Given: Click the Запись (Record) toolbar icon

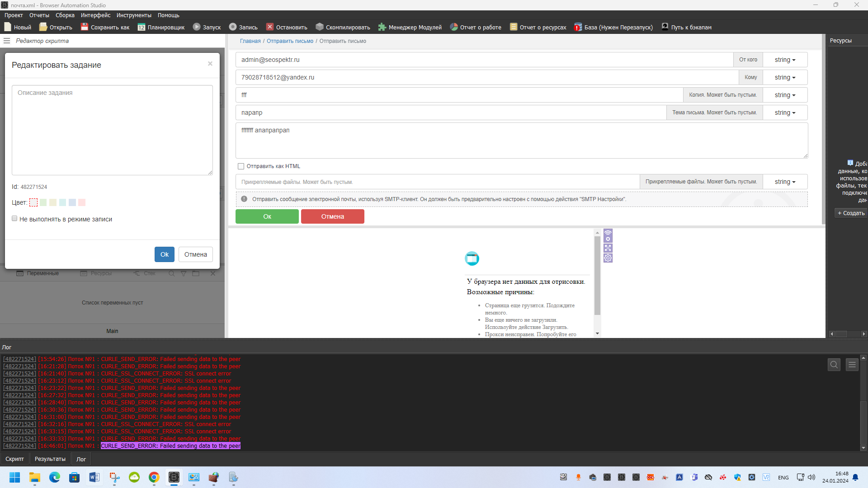Looking at the screenshot, I should [x=233, y=27].
